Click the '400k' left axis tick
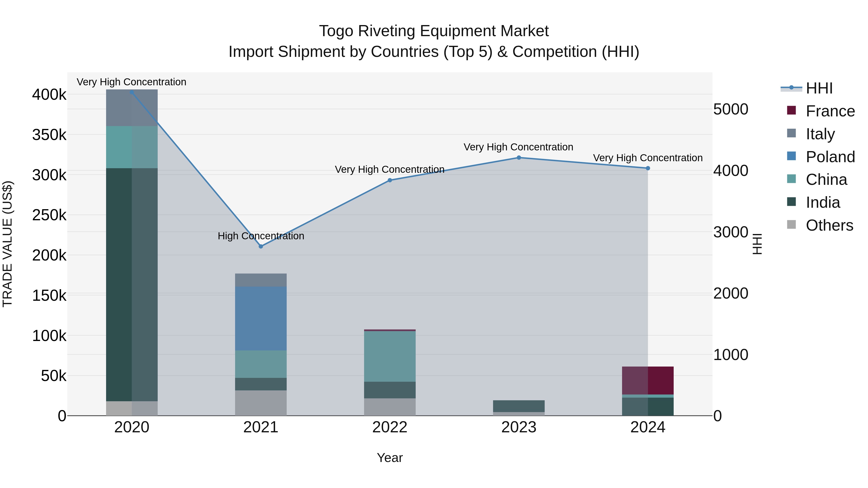Screen dimensions: 868x488 point(49,95)
